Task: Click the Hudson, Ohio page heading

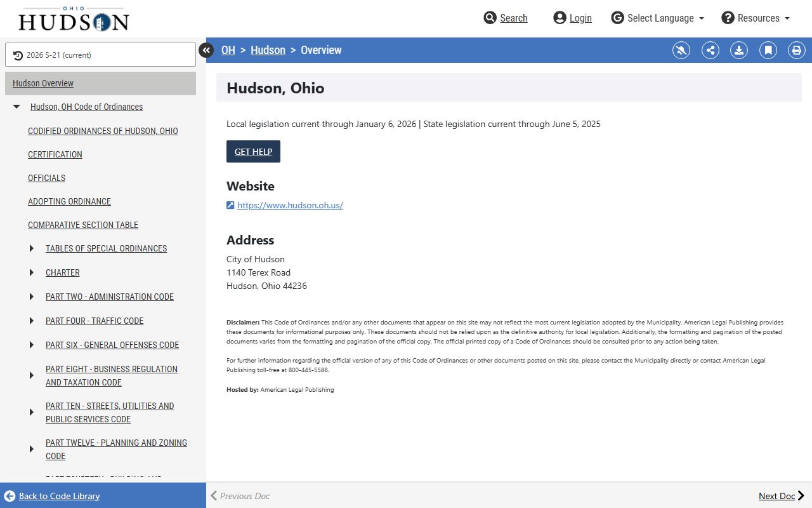Action: coord(275,88)
